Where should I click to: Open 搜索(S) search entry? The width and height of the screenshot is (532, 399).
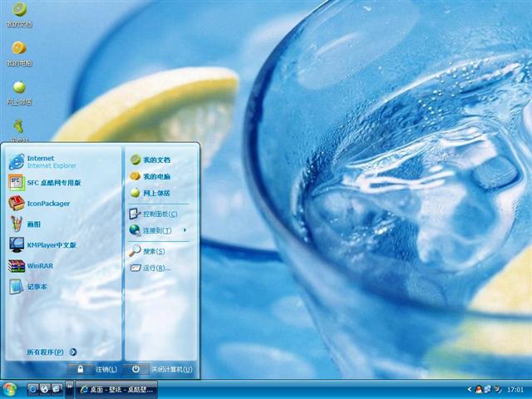click(147, 251)
